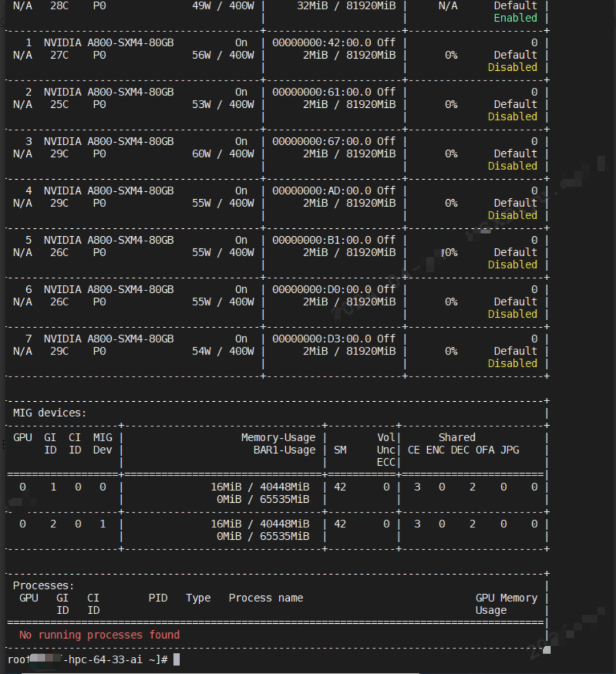Click GPU 2's 'NVIDIA A800-SXM4-80GB' name
The image size is (616, 674).
coord(109,92)
